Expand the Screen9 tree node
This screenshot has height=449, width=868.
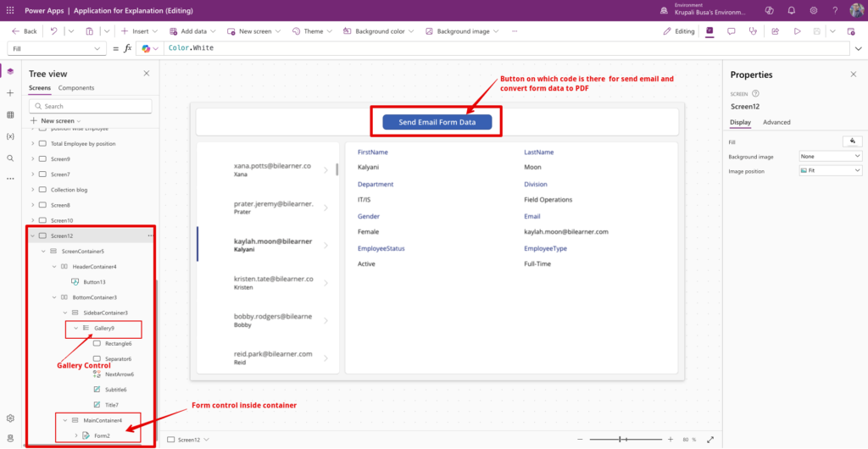pyautogui.click(x=32, y=158)
